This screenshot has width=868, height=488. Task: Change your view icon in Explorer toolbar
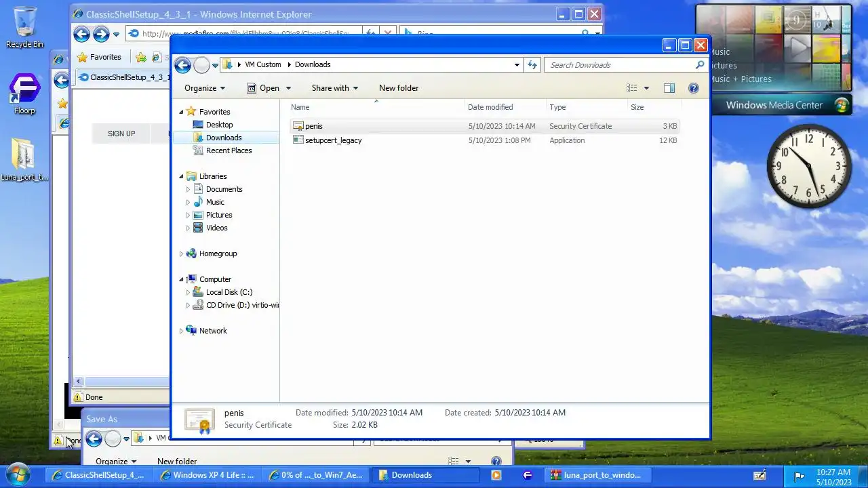click(632, 88)
